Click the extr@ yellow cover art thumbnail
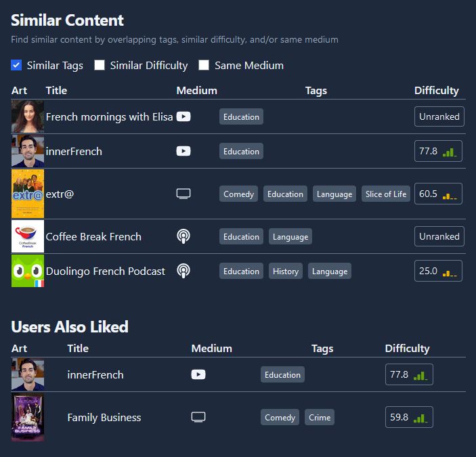The height and width of the screenshot is (457, 476). point(28,194)
